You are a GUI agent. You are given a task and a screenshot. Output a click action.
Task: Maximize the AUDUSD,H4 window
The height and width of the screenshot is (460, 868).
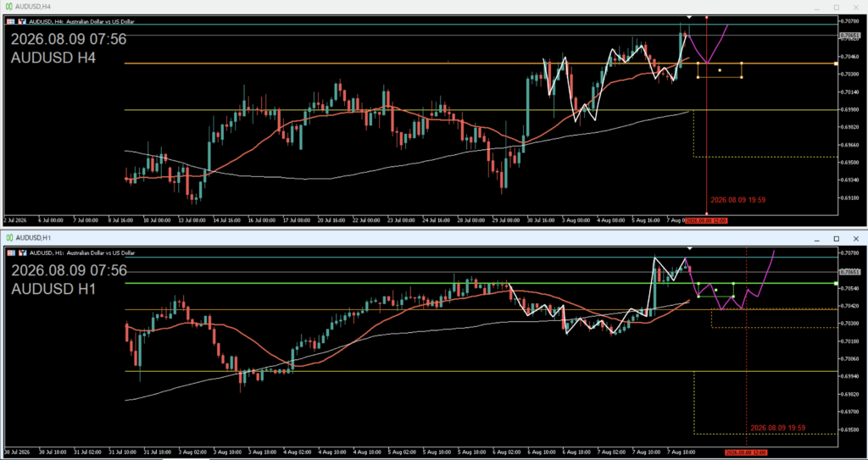(837, 7)
